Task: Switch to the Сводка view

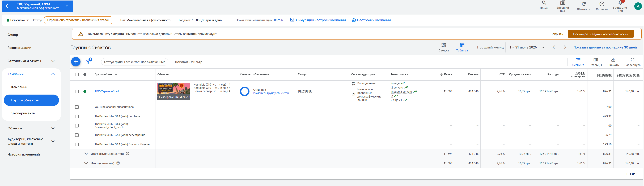Action: [x=443, y=47]
